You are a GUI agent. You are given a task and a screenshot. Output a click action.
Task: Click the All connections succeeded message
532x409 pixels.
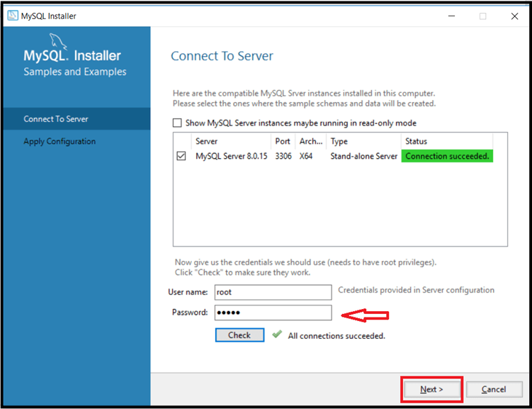click(x=336, y=336)
